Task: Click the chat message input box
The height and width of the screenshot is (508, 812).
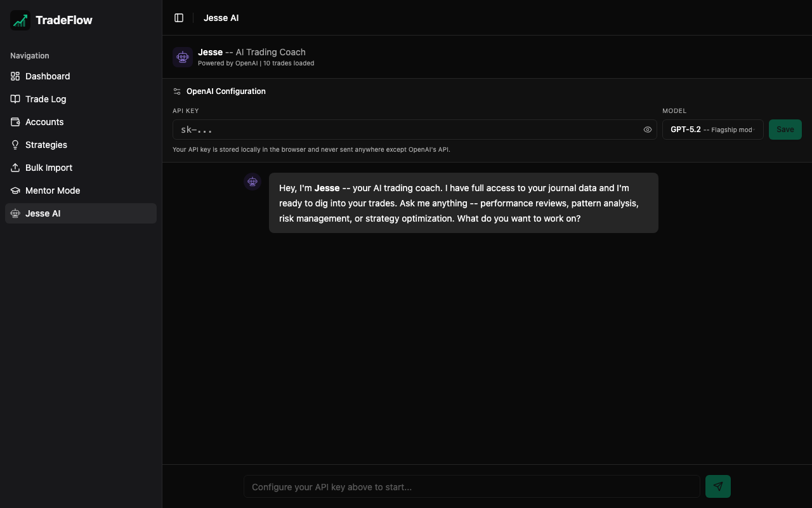Action: pyautogui.click(x=471, y=486)
